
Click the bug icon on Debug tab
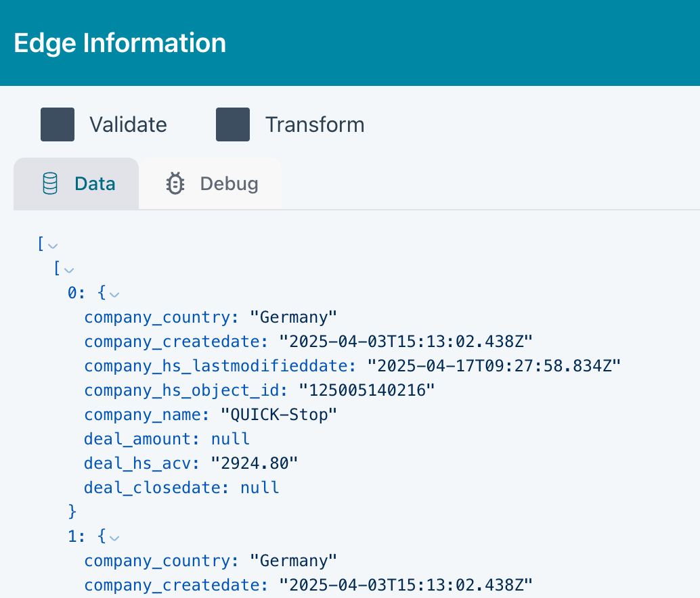click(x=175, y=184)
